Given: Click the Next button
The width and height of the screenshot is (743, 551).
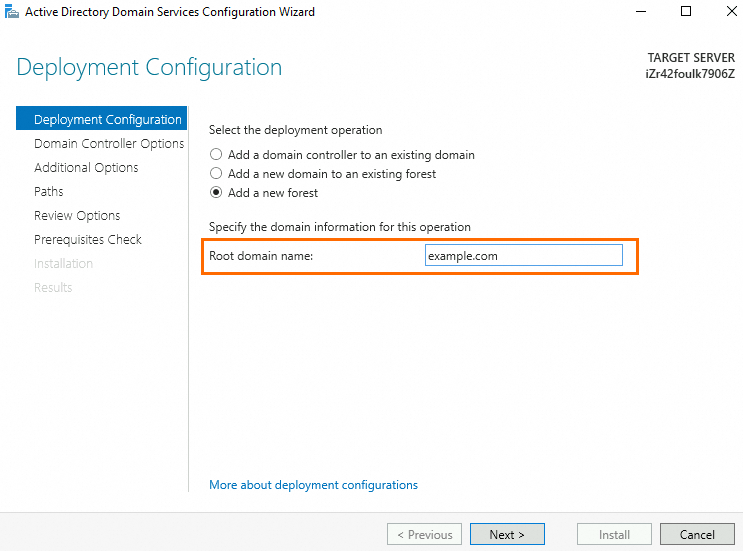Looking at the screenshot, I should click(507, 534).
